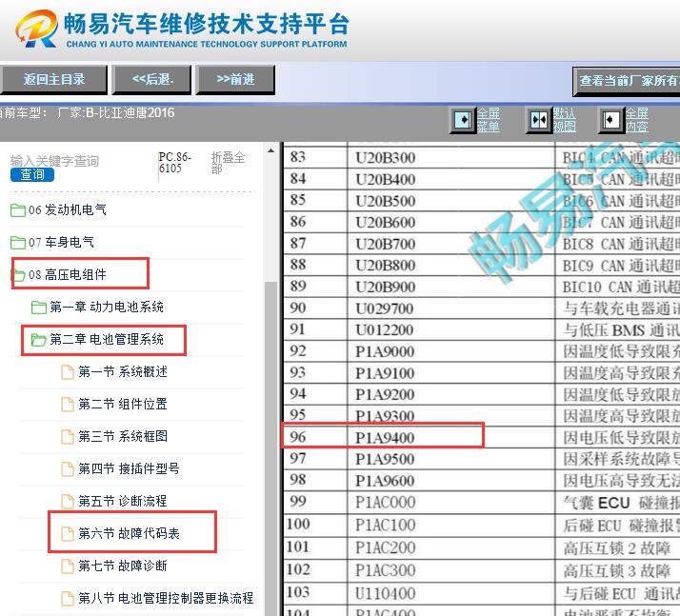Collapse the 08 高压电组件 folder icon
This screenshot has width=680, height=616.
18,275
